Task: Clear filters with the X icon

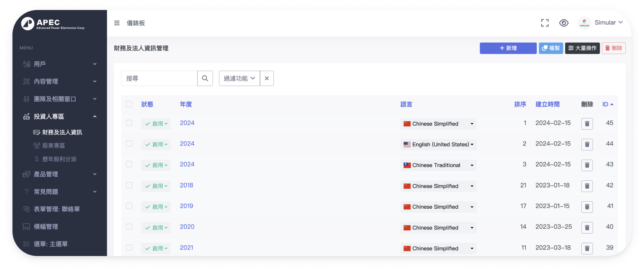Action: point(267,78)
